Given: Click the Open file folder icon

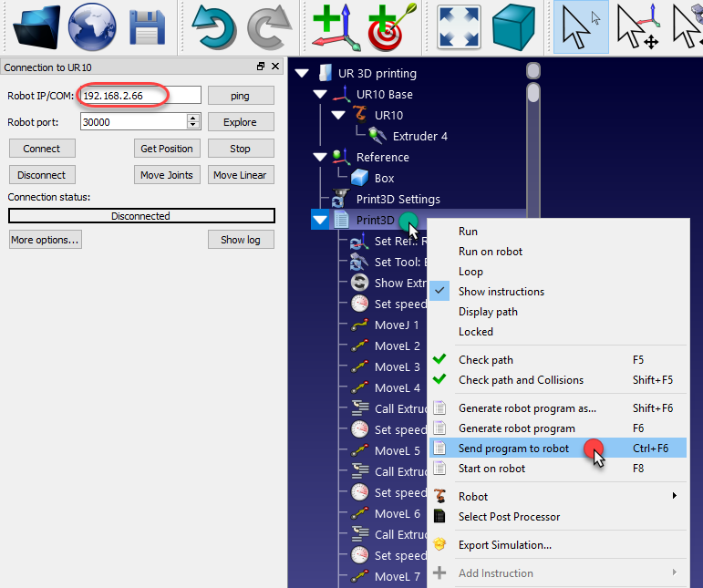Looking at the screenshot, I should coord(36,26).
